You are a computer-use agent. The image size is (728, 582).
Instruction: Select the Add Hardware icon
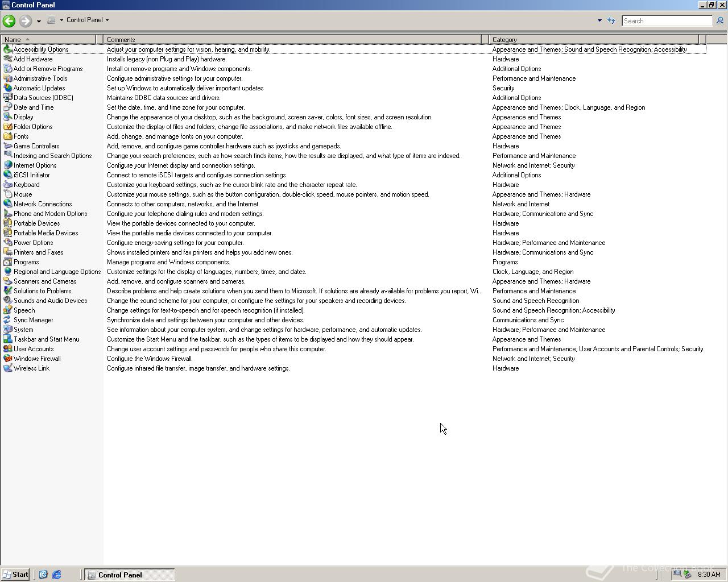click(7, 59)
